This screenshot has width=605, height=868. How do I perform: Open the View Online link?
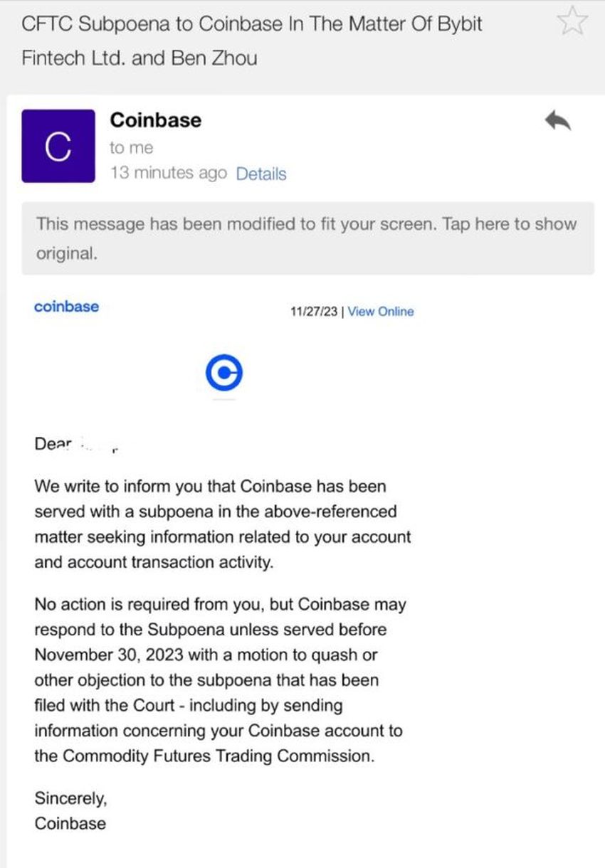pos(380,311)
